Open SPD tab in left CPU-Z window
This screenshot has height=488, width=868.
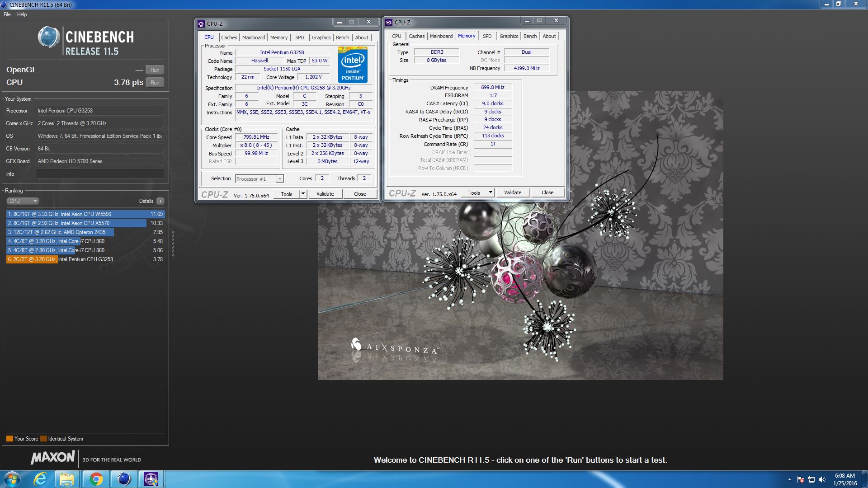tap(299, 38)
